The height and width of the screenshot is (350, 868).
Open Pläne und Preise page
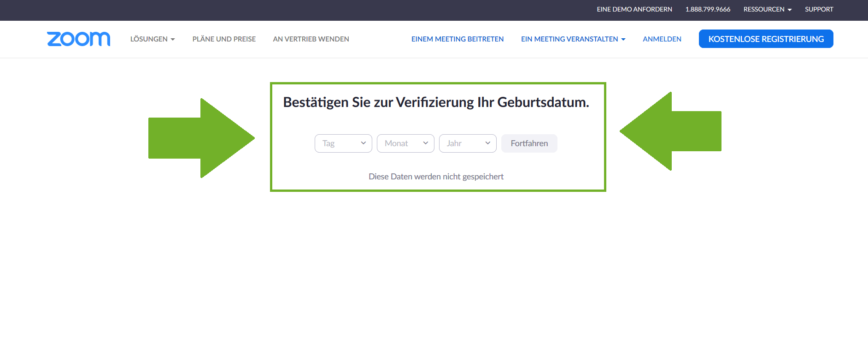[x=224, y=39]
